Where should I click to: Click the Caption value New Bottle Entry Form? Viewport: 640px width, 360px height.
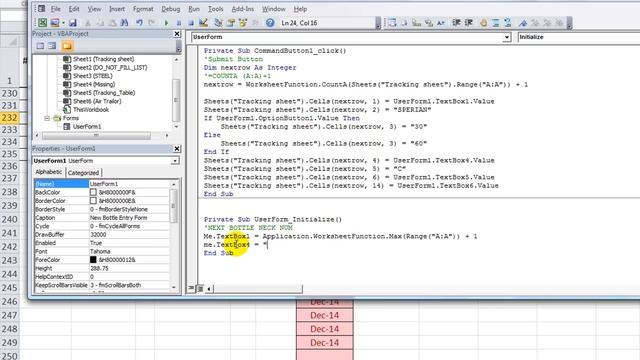coord(118,218)
